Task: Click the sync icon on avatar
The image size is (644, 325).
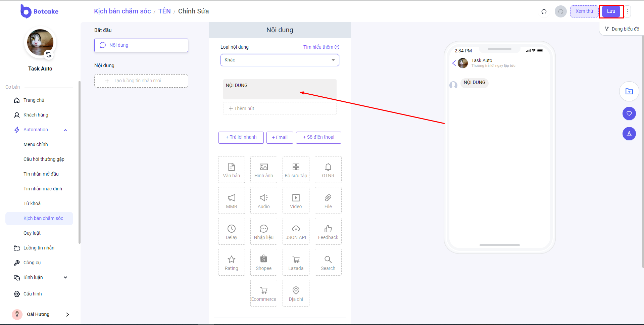Action: pos(49,55)
